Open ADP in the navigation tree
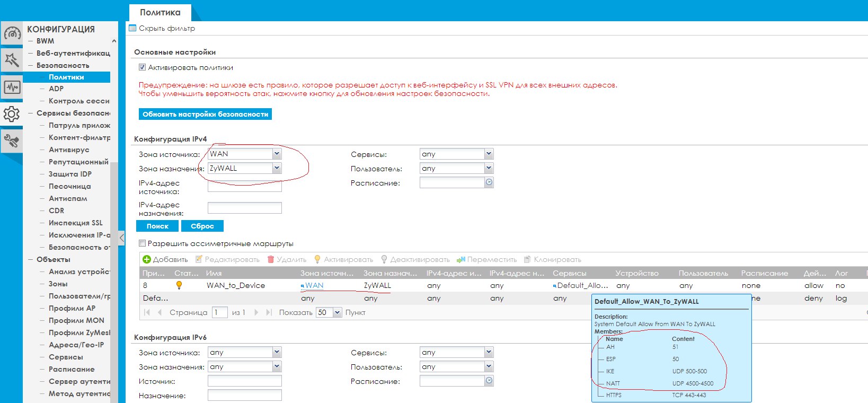The image size is (868, 403). (56, 89)
